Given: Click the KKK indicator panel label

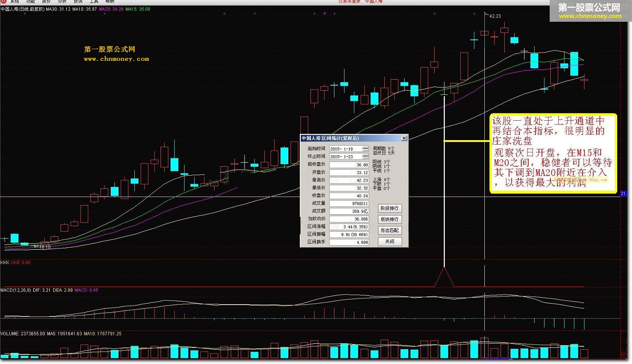Looking at the screenshot, I should pos(5,262).
